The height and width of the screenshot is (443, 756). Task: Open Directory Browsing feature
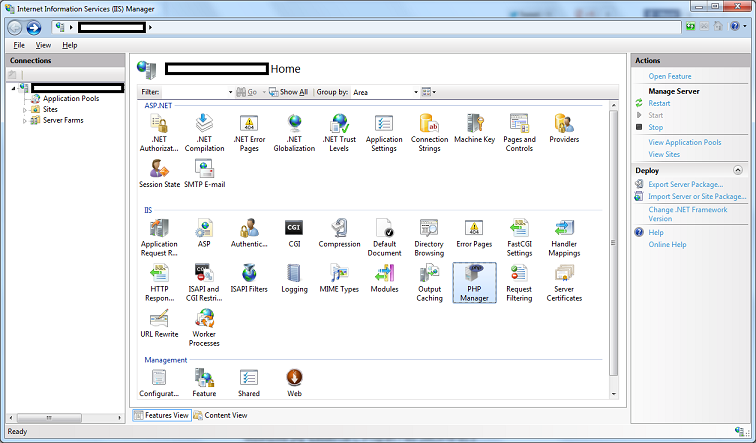(x=429, y=238)
